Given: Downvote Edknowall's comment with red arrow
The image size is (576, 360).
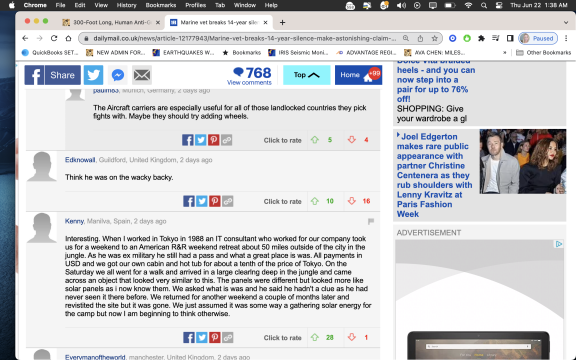Looking at the screenshot, I should tap(352, 201).
